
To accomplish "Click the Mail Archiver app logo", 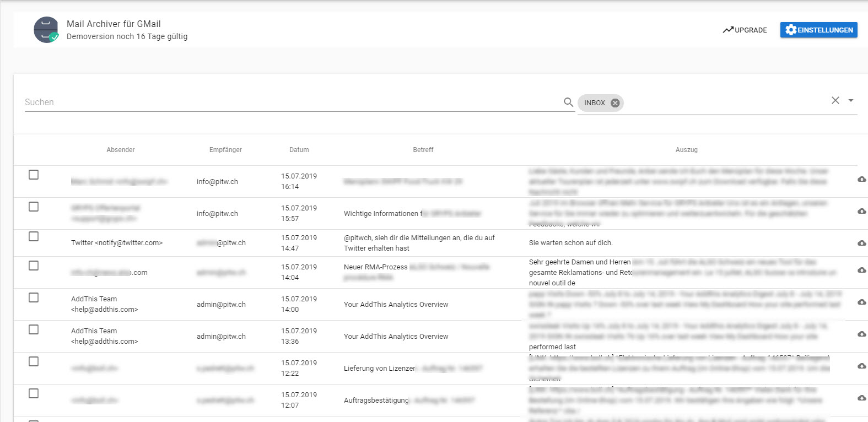I will coord(46,30).
